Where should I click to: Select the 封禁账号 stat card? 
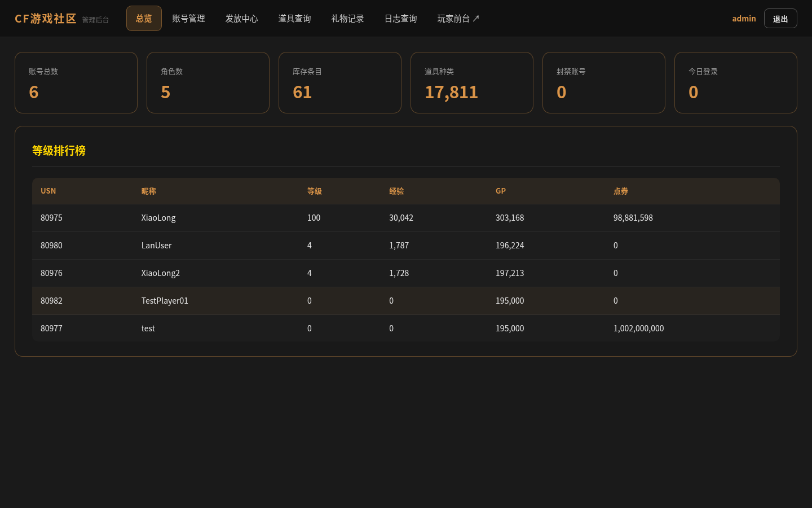pos(604,83)
